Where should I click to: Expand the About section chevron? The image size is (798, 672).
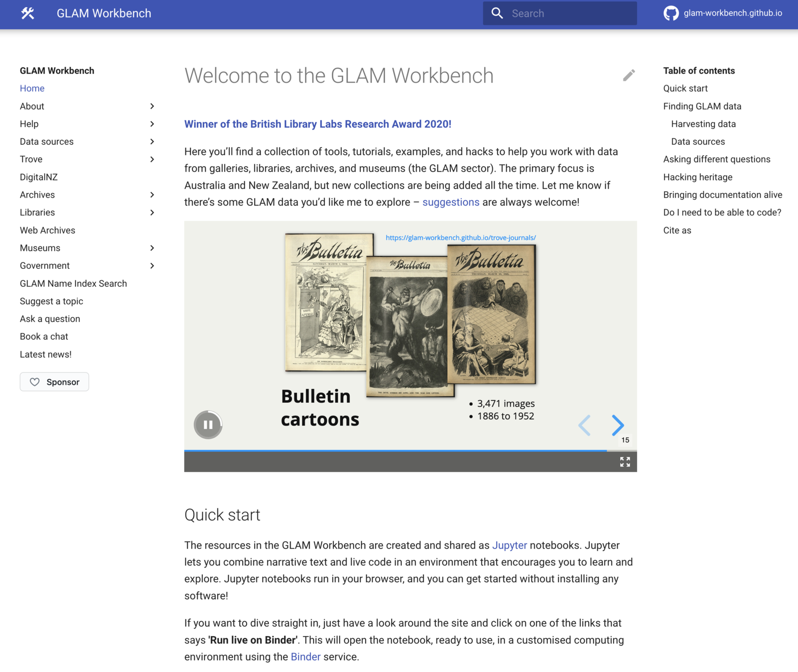[152, 106]
